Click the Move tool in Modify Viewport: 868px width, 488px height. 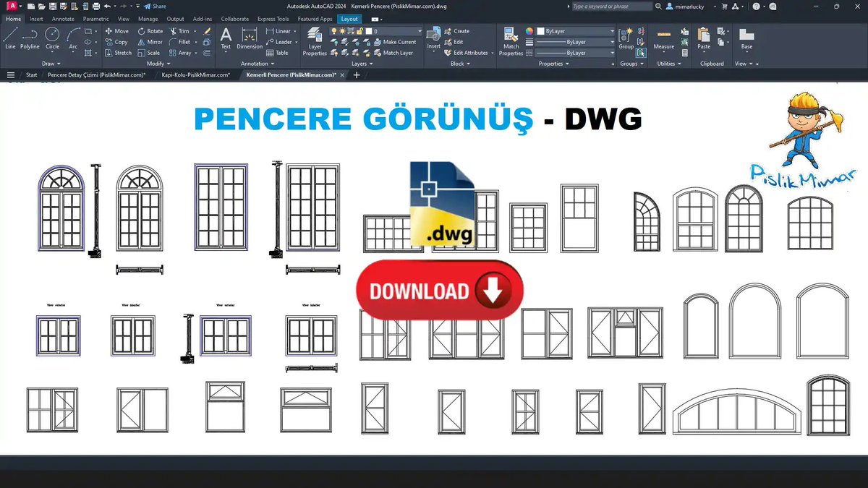pyautogui.click(x=116, y=31)
